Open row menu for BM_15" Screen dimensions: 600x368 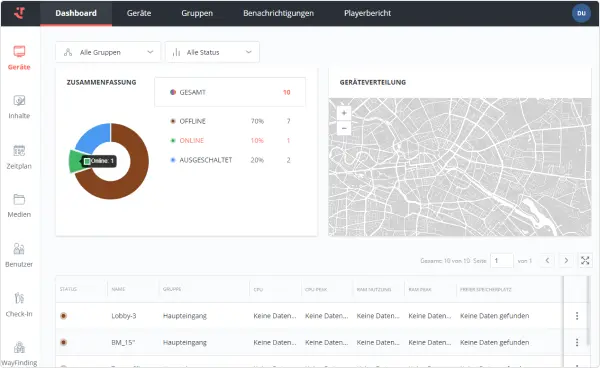click(577, 342)
